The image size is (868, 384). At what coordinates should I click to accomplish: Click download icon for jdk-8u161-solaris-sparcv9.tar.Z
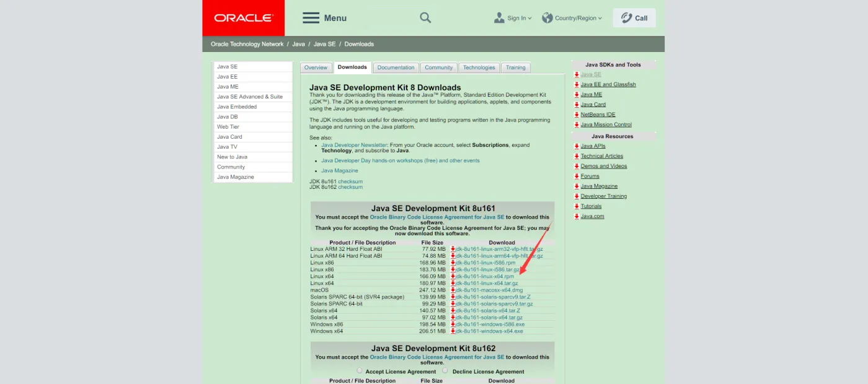(453, 297)
